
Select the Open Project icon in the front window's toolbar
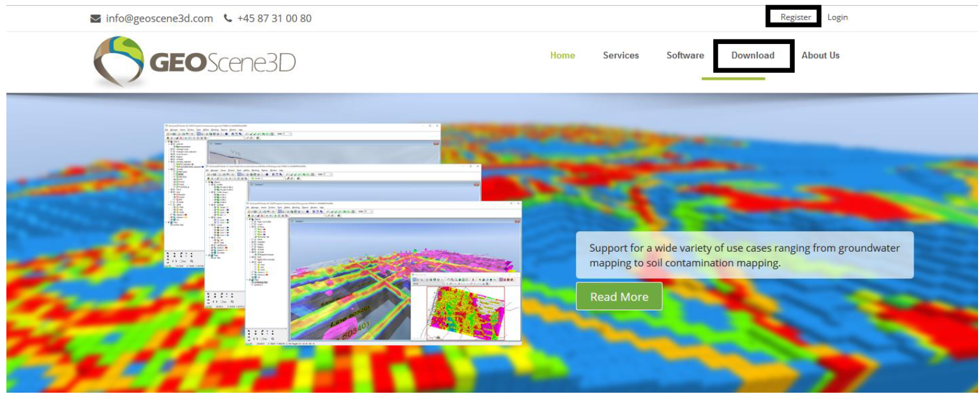click(254, 211)
